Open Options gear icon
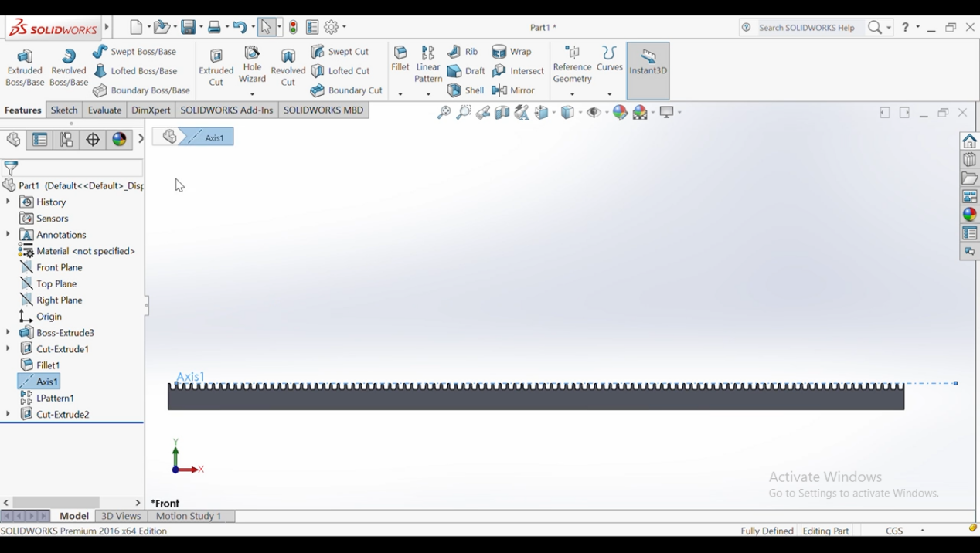This screenshot has width=980, height=553. coord(331,27)
